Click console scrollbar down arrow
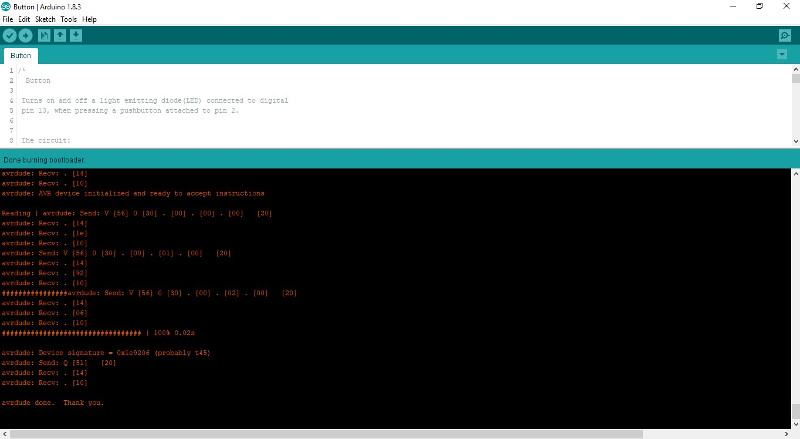The image size is (800, 439). tap(795, 424)
